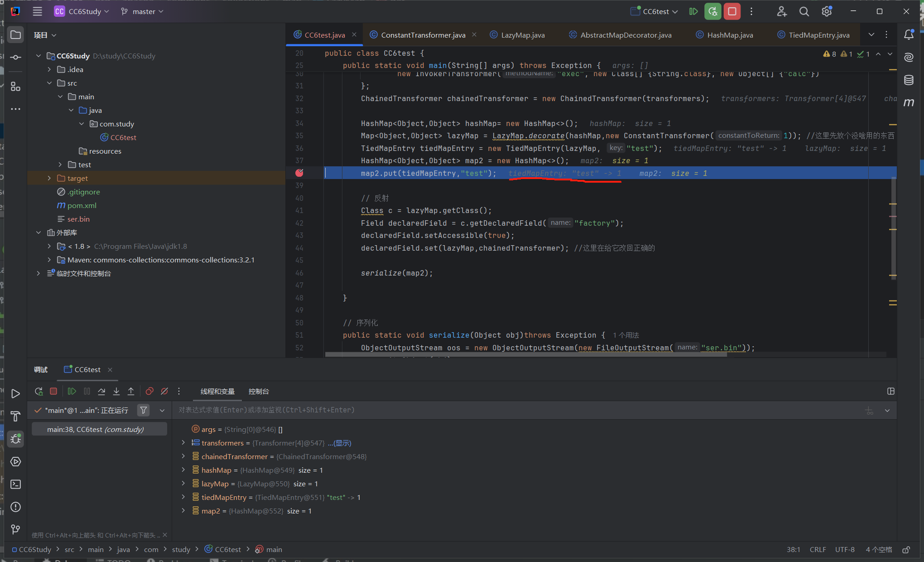Click Pause Program in debug toolbar
Image resolution: width=924 pixels, height=562 pixels.
coord(87,391)
